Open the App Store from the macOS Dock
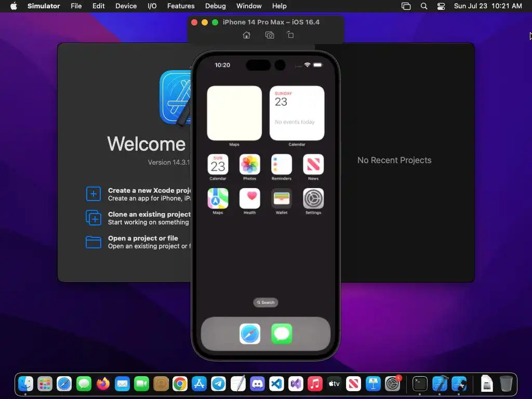The height and width of the screenshot is (399, 532). [x=199, y=384]
